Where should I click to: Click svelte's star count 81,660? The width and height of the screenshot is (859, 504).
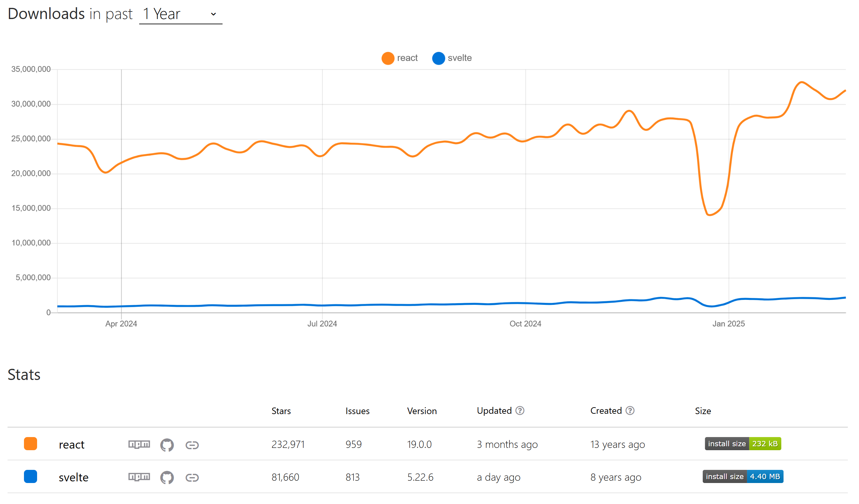pos(285,477)
